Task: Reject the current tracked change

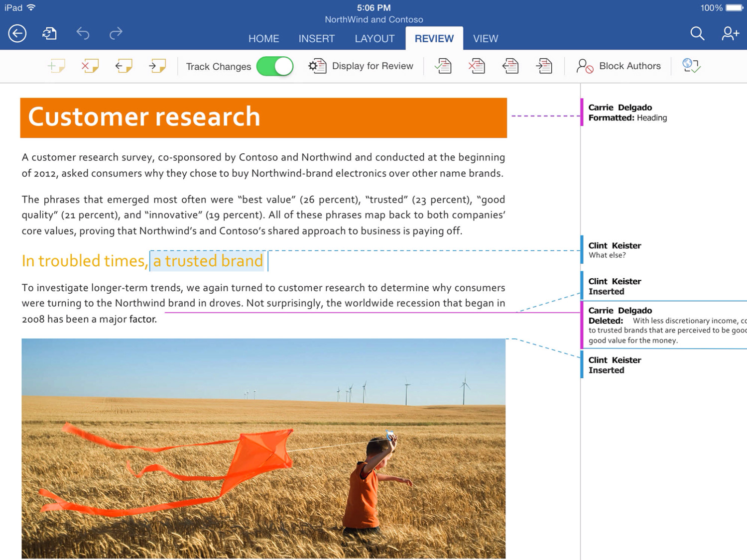Action: coord(477,66)
